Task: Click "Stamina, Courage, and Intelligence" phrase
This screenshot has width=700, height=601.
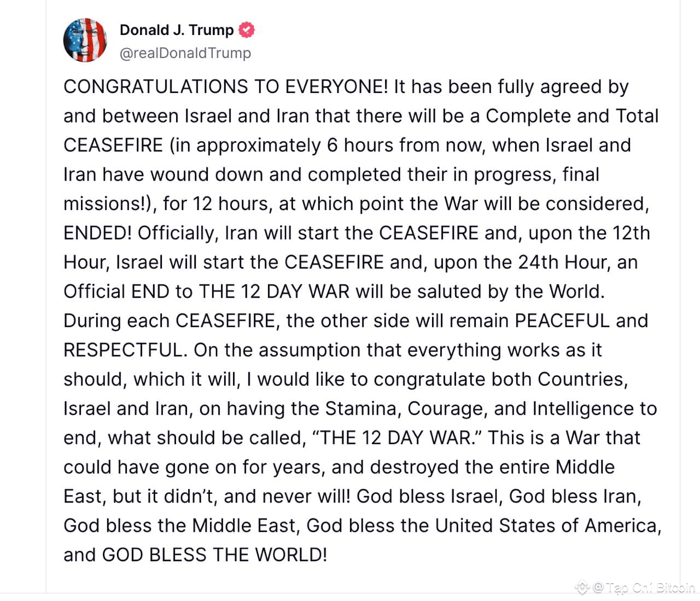Action: (480, 409)
